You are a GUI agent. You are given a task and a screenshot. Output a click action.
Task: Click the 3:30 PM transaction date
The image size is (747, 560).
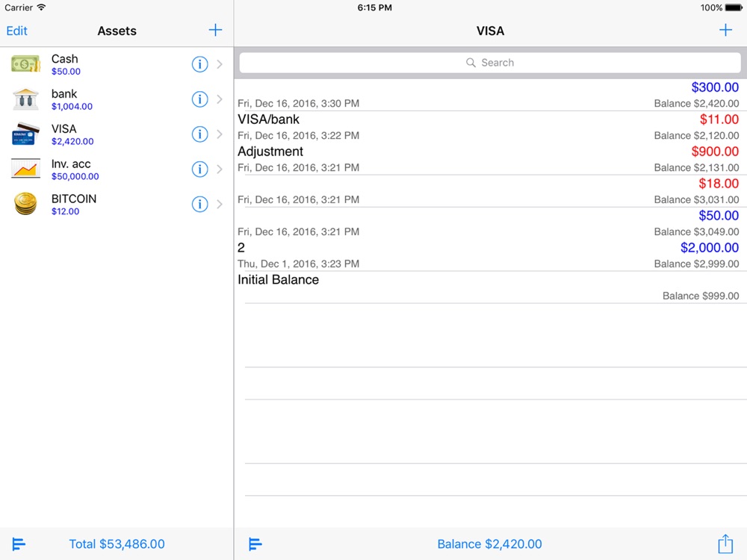pos(298,103)
